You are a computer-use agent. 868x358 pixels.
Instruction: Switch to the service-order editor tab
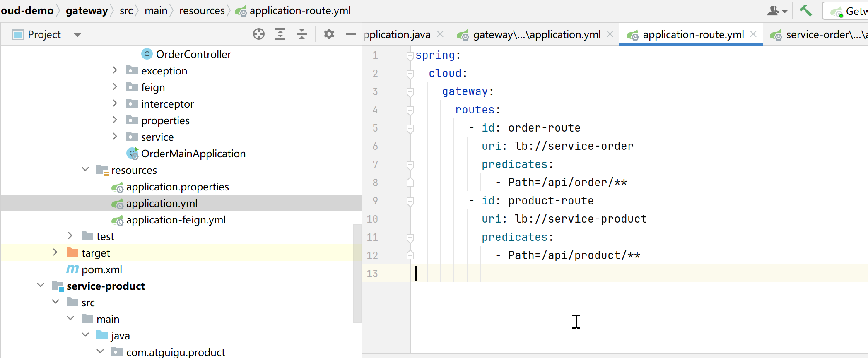tap(819, 35)
